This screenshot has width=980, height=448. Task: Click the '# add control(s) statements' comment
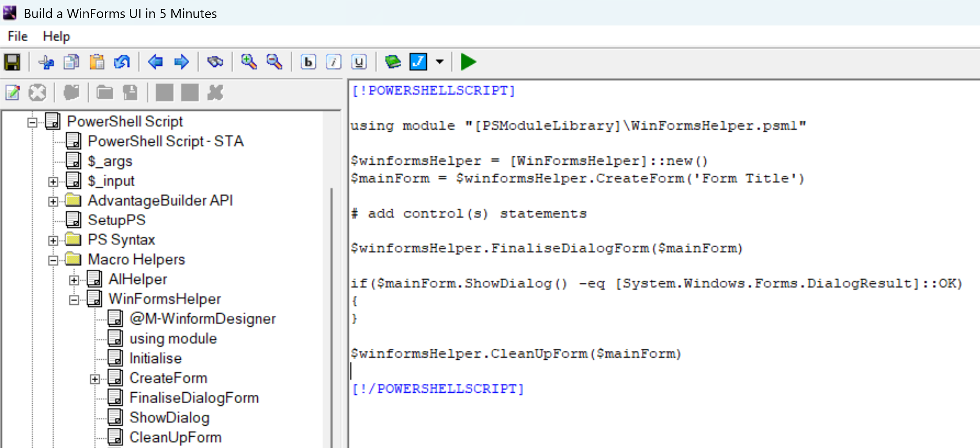469,213
